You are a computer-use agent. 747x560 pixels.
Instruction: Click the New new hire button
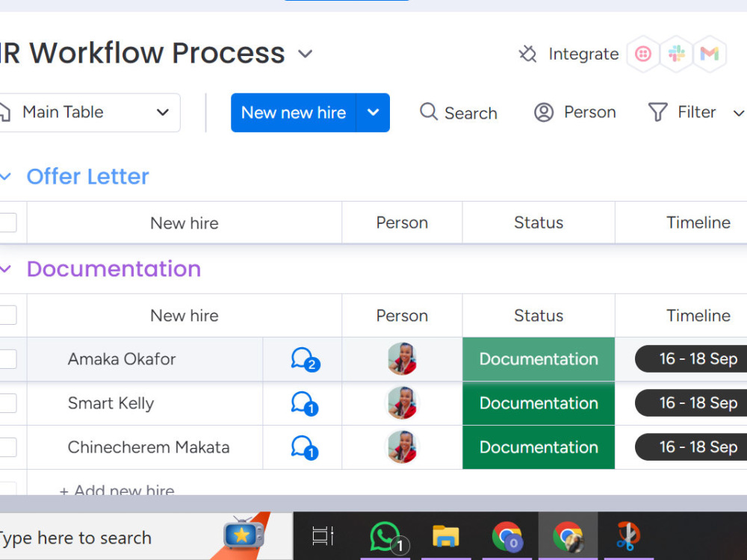(x=293, y=112)
